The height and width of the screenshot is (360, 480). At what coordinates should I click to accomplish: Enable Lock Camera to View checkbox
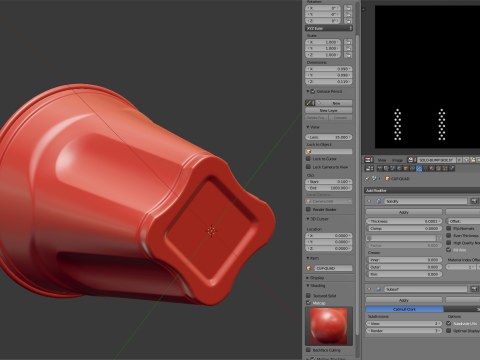point(308,167)
